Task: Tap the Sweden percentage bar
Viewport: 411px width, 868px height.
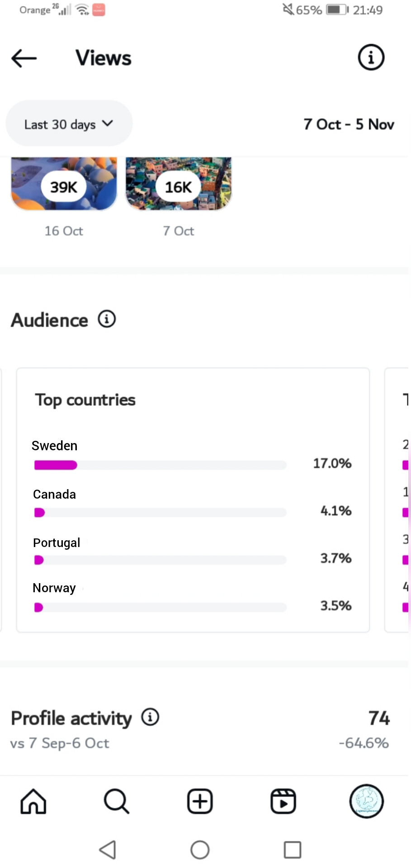Action: pos(160,465)
